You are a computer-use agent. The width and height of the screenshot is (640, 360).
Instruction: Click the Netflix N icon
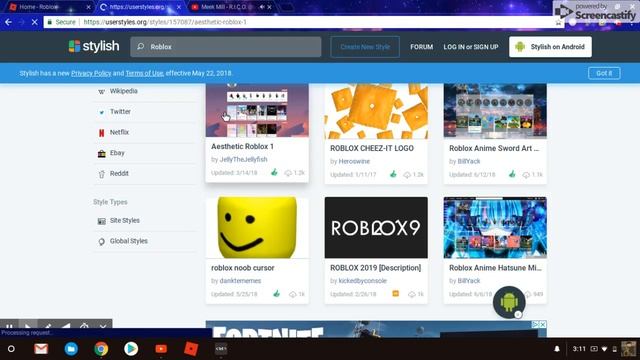[x=102, y=133]
